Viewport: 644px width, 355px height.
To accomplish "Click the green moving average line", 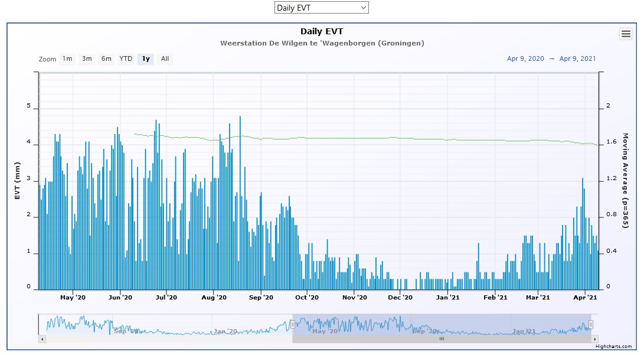I will [x=354, y=138].
